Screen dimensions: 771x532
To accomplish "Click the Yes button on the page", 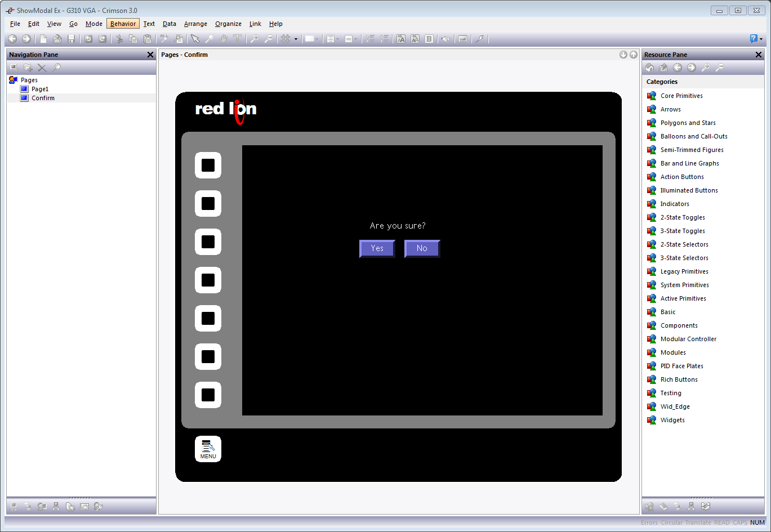I will click(x=377, y=248).
